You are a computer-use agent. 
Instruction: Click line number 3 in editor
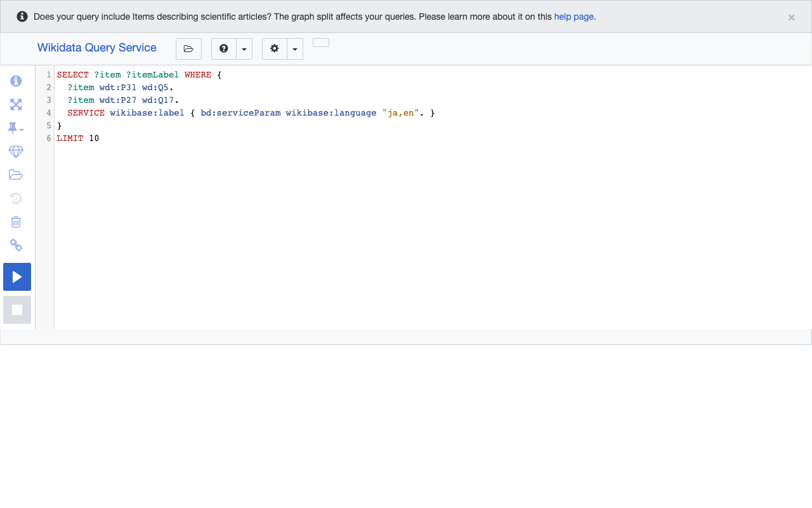[x=48, y=100]
